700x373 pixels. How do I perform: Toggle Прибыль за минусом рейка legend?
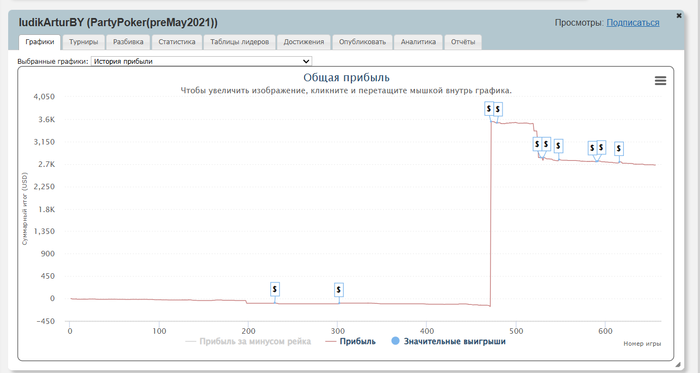[x=248, y=341]
